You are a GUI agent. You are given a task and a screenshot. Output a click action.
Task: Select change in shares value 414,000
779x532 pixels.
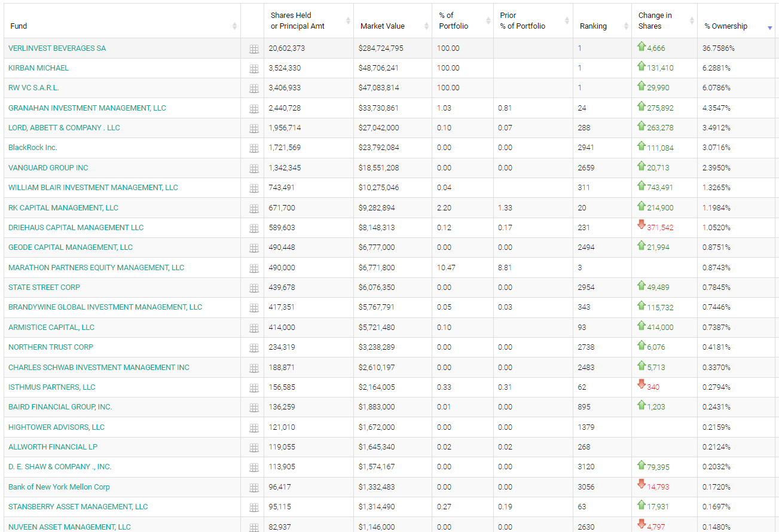(660, 327)
